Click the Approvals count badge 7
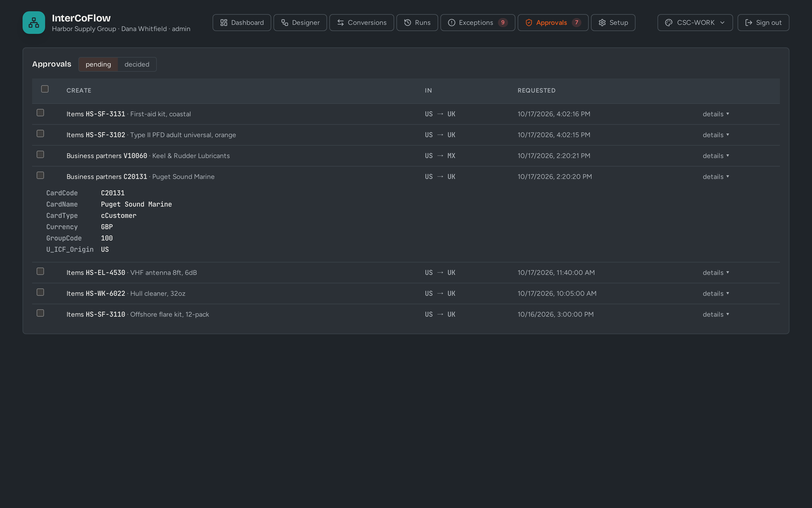 click(577, 23)
